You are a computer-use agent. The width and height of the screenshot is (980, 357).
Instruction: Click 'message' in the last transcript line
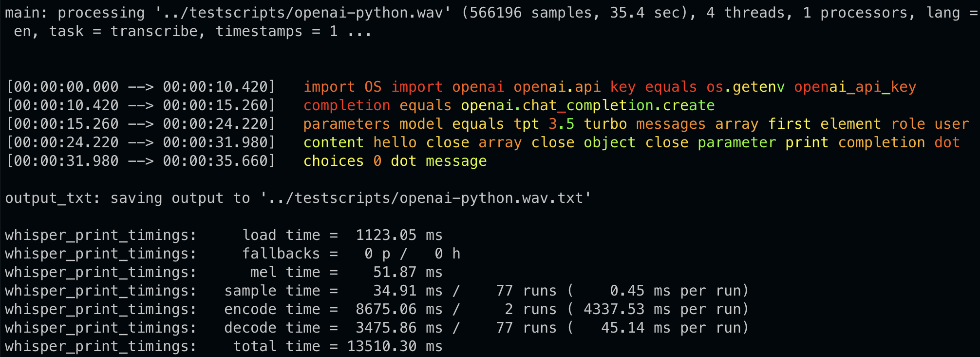[x=456, y=161]
